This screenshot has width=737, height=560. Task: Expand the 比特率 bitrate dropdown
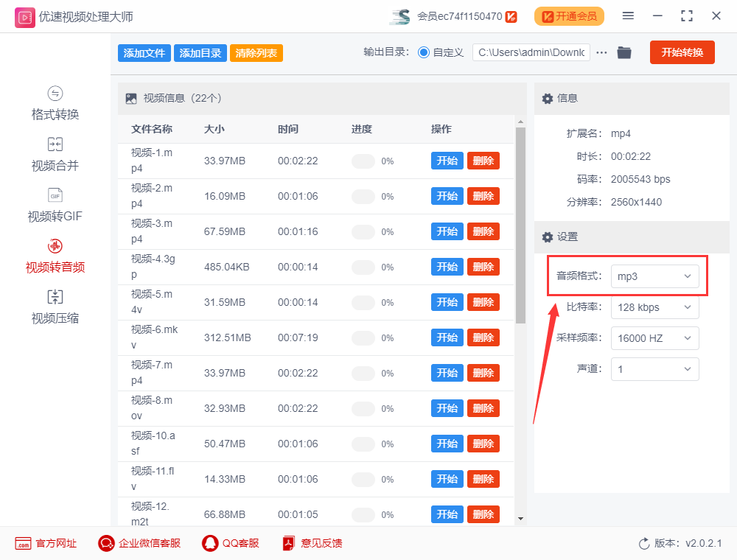click(x=654, y=307)
